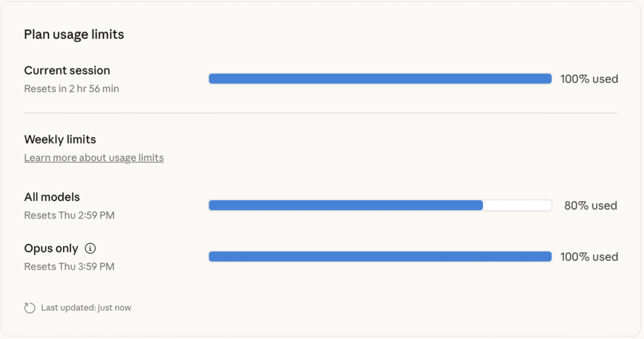This screenshot has width=644, height=339.
Task: Click the Opus only usage progress bar
Action: (x=380, y=257)
